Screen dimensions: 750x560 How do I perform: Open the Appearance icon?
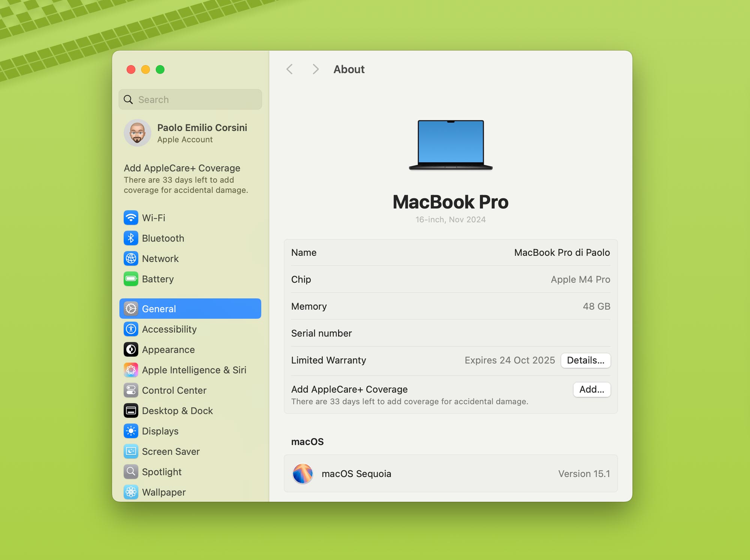click(131, 350)
